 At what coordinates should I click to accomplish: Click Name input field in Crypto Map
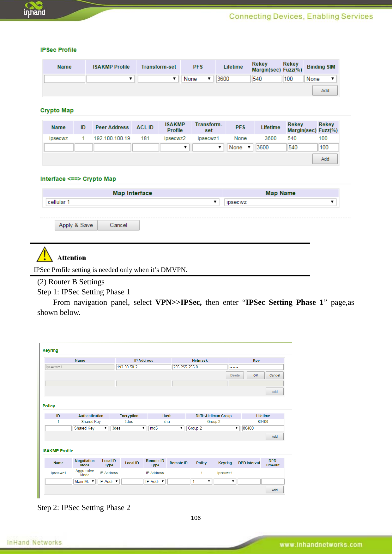(x=59, y=147)
